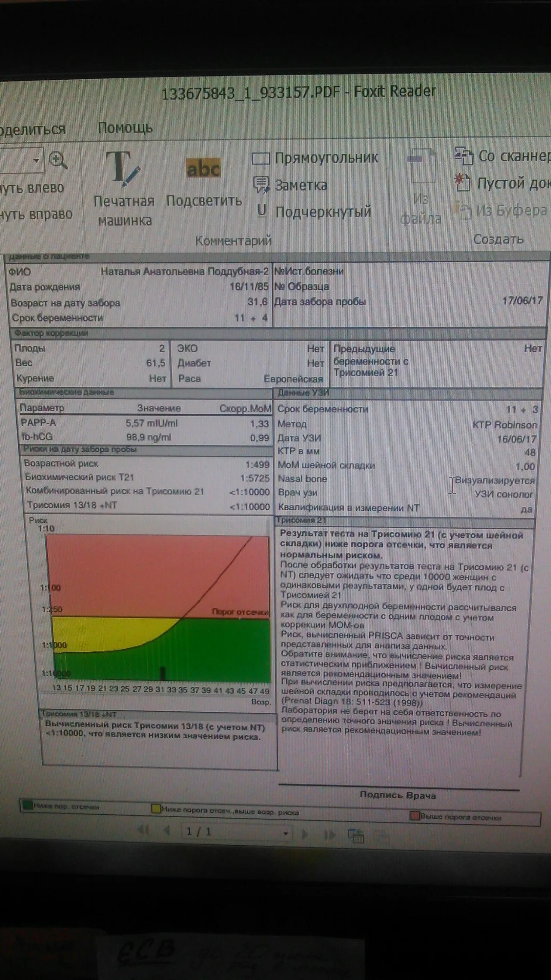The height and width of the screenshot is (980, 551).
Task: Click the Плоды value 2
Action: click(x=162, y=348)
